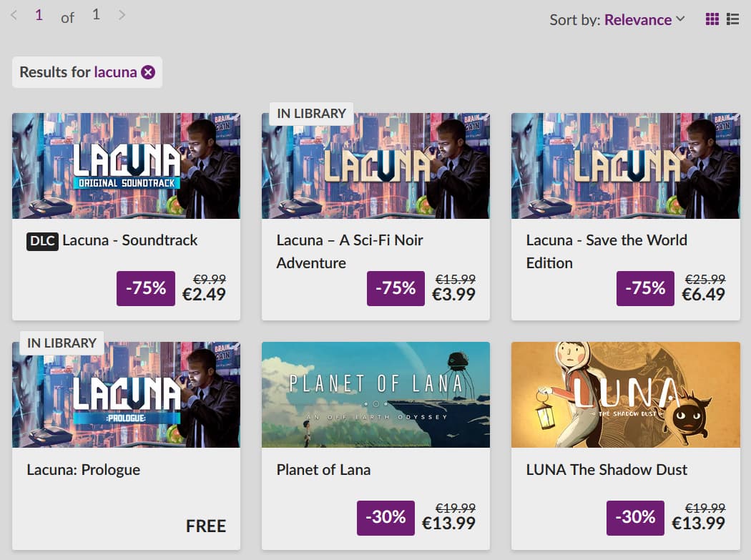Open the Lacuna: Prologue thumbnail
The image size is (751, 560).
click(126, 395)
